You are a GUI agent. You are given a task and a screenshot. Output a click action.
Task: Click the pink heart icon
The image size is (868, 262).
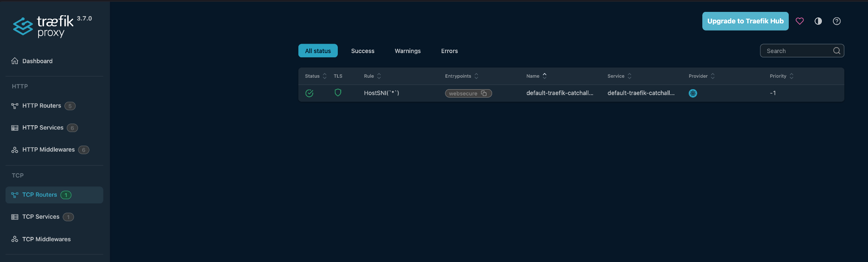click(x=799, y=21)
